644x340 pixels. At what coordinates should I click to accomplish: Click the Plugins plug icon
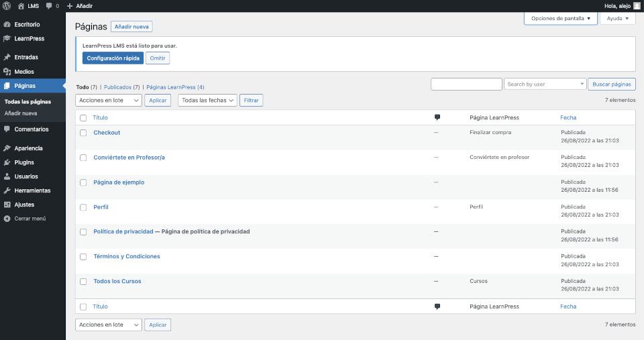click(x=7, y=162)
